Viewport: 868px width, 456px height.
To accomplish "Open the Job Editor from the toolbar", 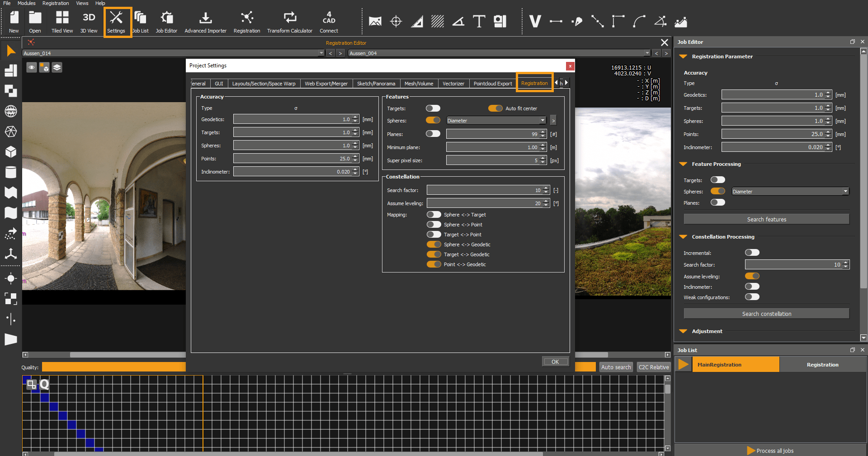I will pyautogui.click(x=166, y=21).
